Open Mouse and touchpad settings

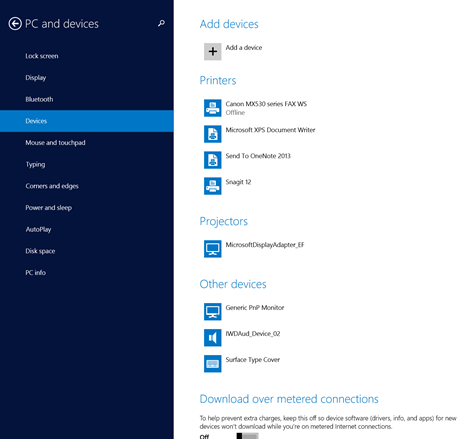tap(87, 143)
